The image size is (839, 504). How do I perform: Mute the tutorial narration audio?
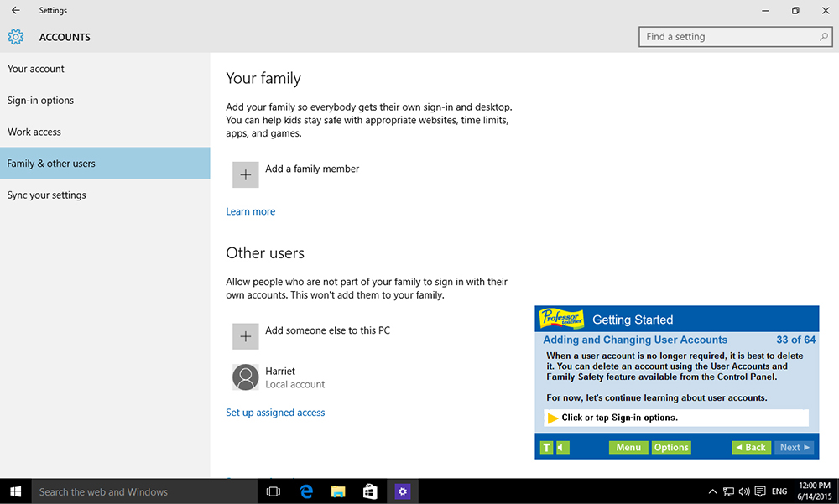562,447
